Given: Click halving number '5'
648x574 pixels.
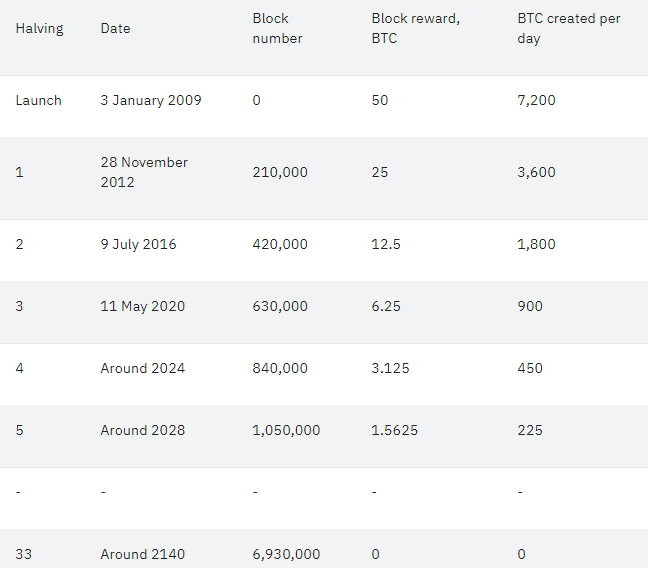Looking at the screenshot, I should click(x=19, y=430).
